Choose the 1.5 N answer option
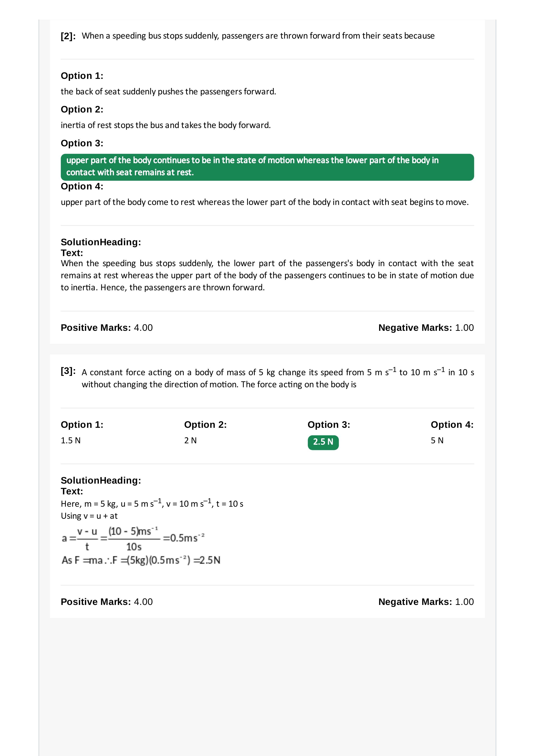 click(x=71, y=440)
